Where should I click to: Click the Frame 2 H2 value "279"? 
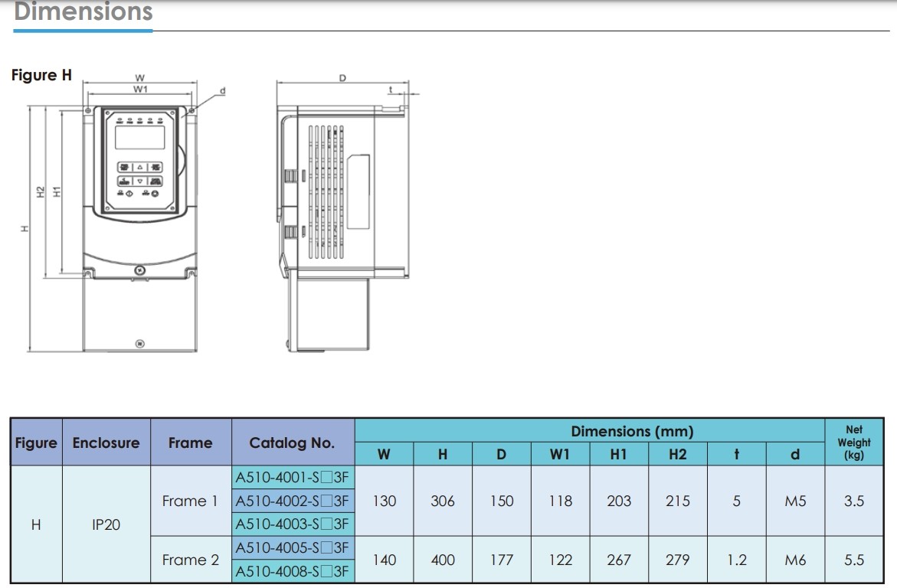[678, 560]
